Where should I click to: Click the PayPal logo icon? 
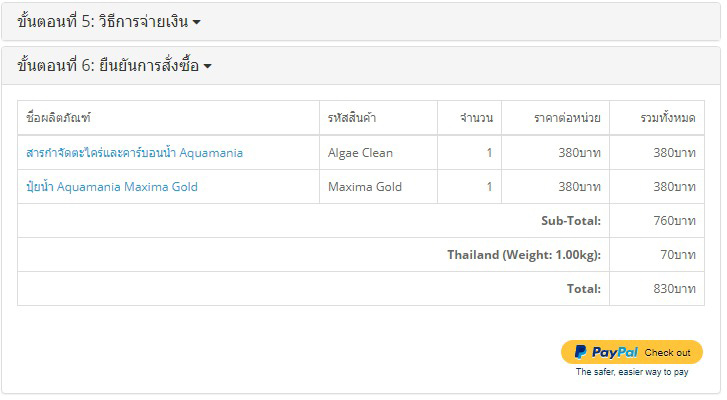coord(580,352)
